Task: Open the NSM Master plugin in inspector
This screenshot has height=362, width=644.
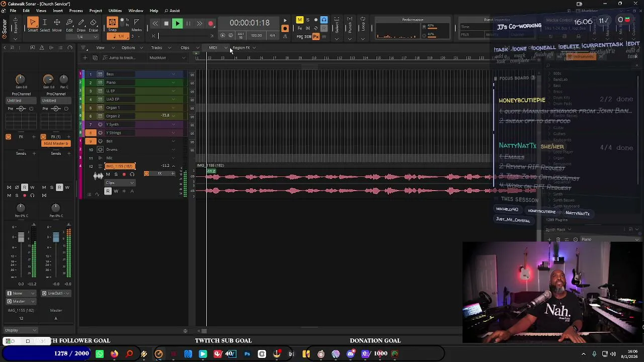Action: [56, 144]
